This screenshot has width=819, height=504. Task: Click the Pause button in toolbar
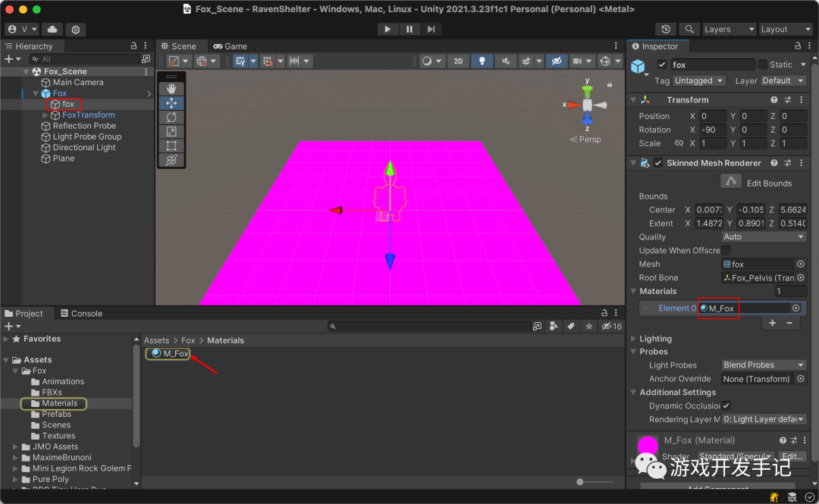point(409,30)
